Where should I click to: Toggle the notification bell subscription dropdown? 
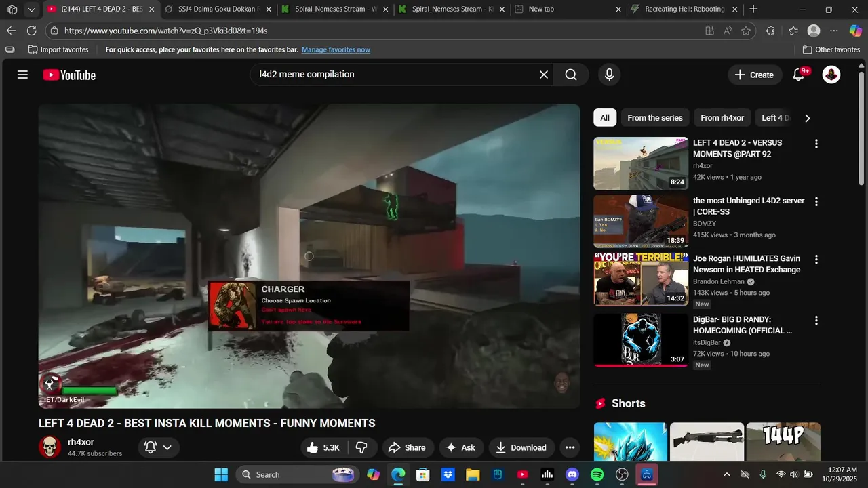coord(159,447)
